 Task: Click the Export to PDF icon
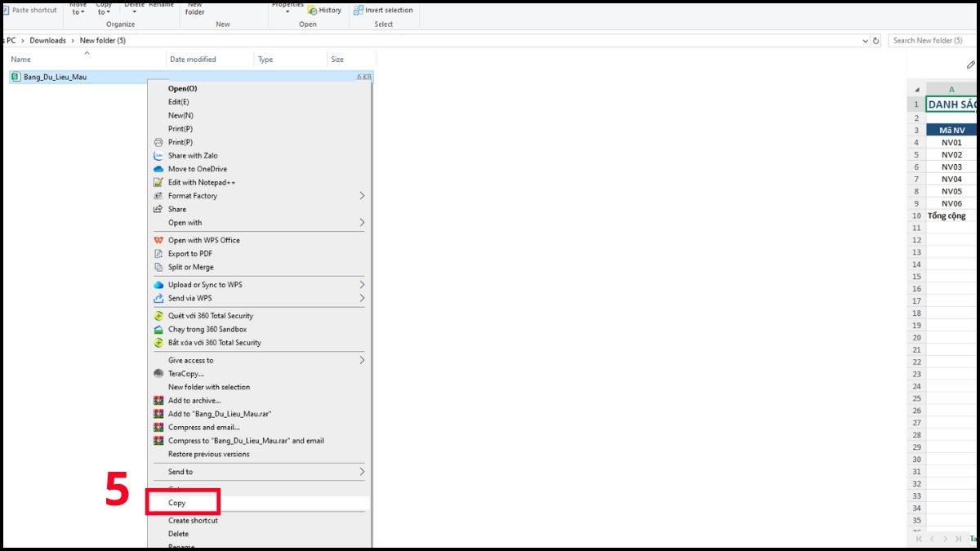click(x=158, y=254)
